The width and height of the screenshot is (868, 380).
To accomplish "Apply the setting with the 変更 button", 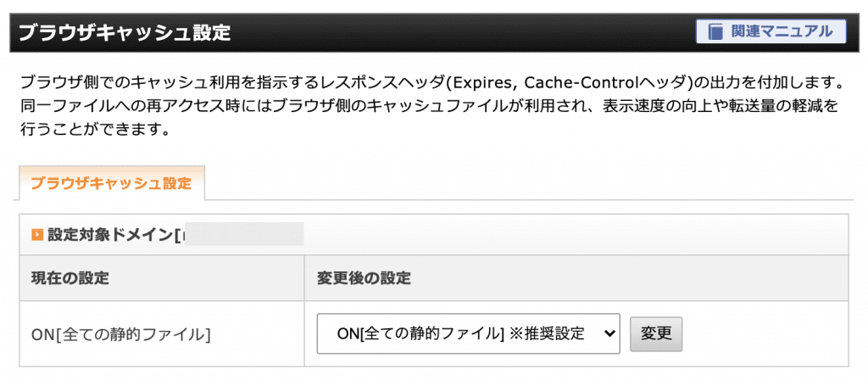I will [x=656, y=334].
